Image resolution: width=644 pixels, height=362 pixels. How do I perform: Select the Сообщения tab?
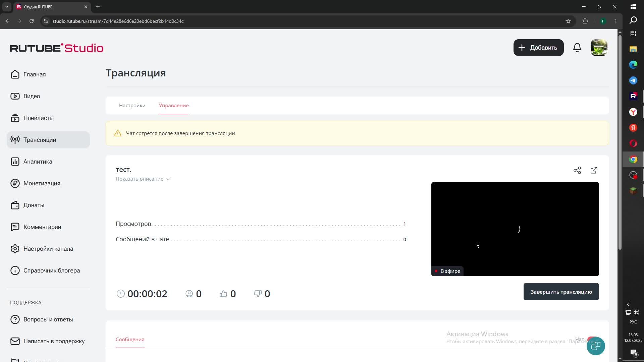click(x=130, y=340)
